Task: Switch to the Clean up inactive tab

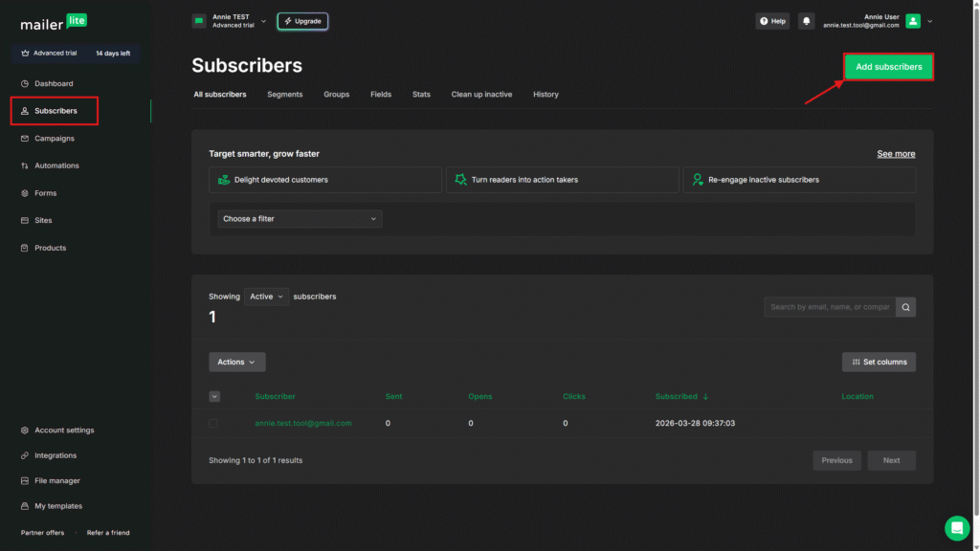Action: [x=481, y=95]
